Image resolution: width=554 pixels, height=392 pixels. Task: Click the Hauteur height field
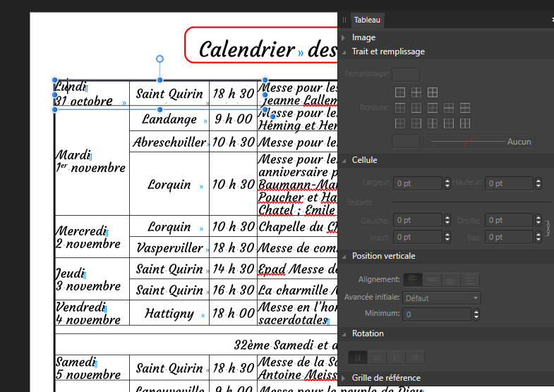(509, 183)
